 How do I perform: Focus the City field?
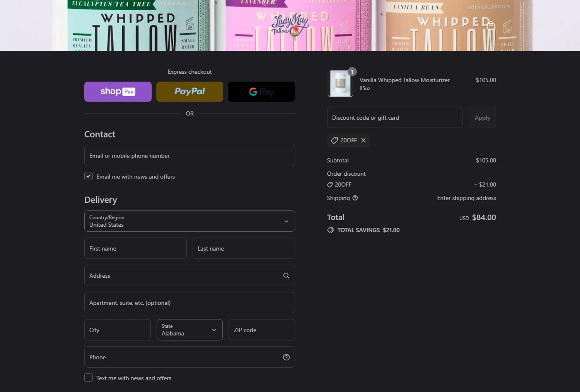click(x=118, y=330)
